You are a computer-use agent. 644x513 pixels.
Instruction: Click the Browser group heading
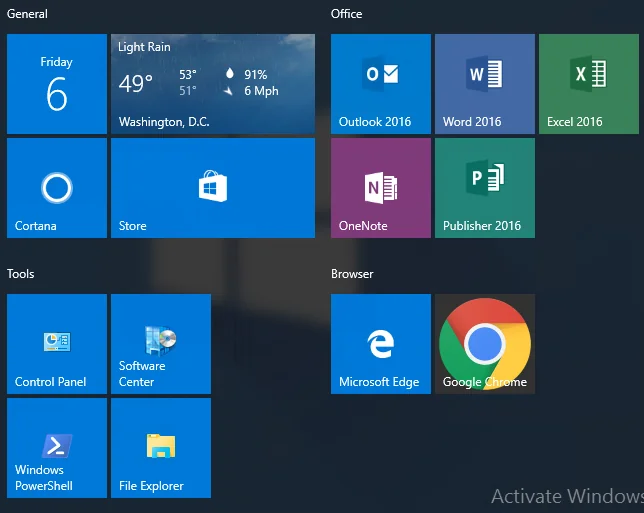point(352,274)
